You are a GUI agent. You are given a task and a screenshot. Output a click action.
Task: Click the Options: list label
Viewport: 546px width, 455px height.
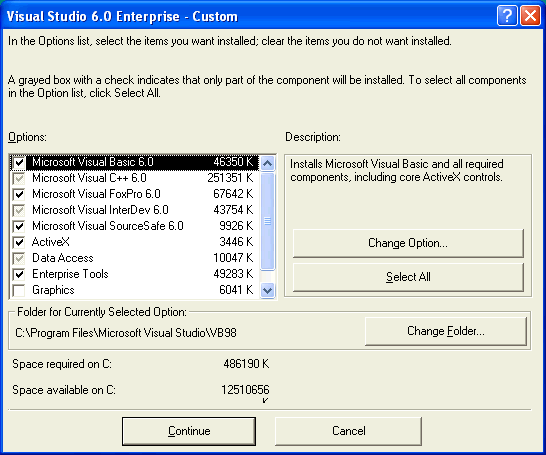[27, 137]
